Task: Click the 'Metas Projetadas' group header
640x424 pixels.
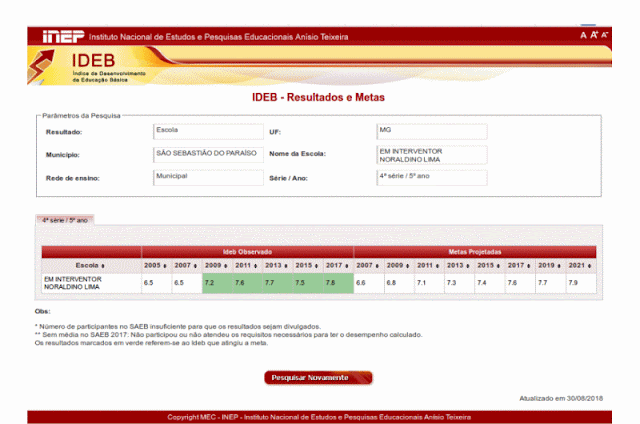Action: pos(475,252)
